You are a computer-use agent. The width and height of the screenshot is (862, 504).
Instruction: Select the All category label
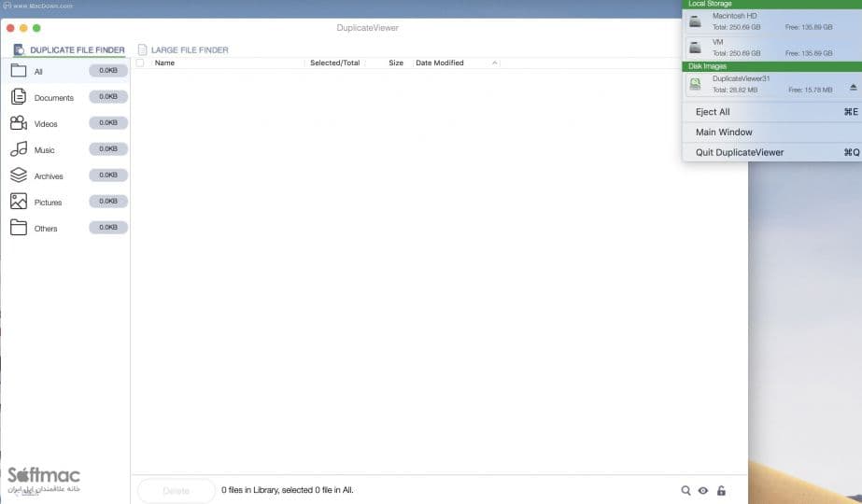(38, 72)
